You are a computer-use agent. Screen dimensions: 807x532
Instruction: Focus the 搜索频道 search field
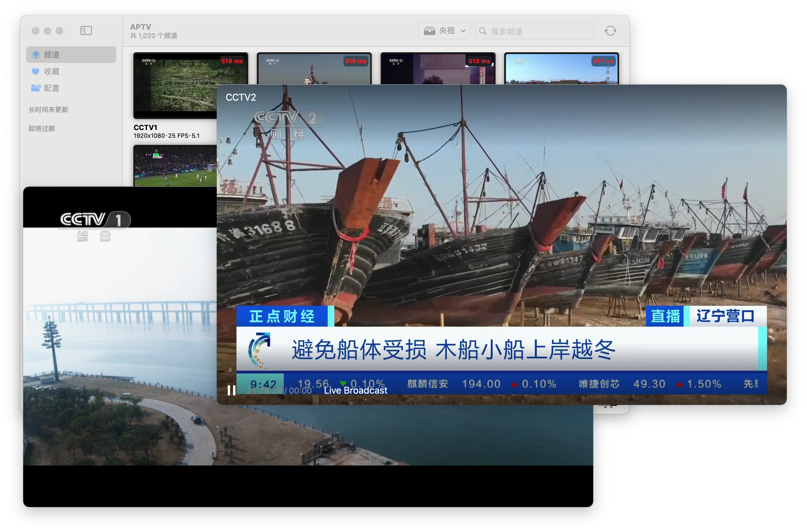(534, 31)
